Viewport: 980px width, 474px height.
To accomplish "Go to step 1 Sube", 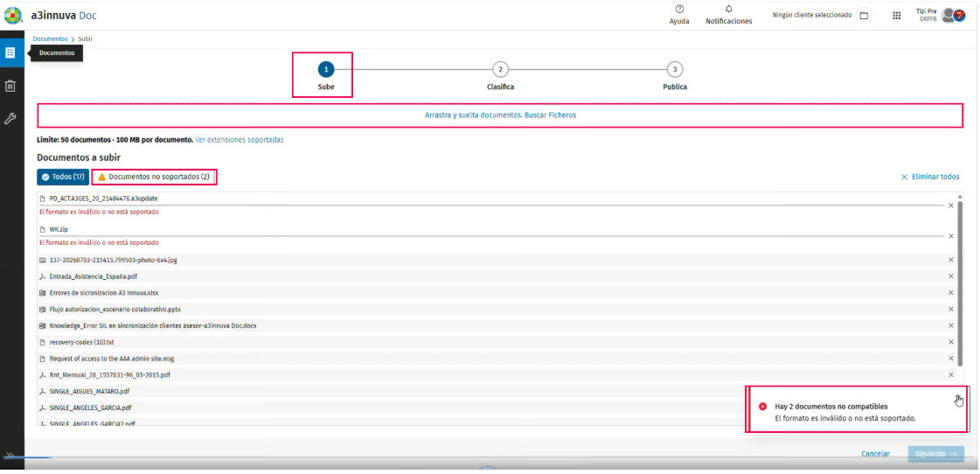I will (325, 77).
